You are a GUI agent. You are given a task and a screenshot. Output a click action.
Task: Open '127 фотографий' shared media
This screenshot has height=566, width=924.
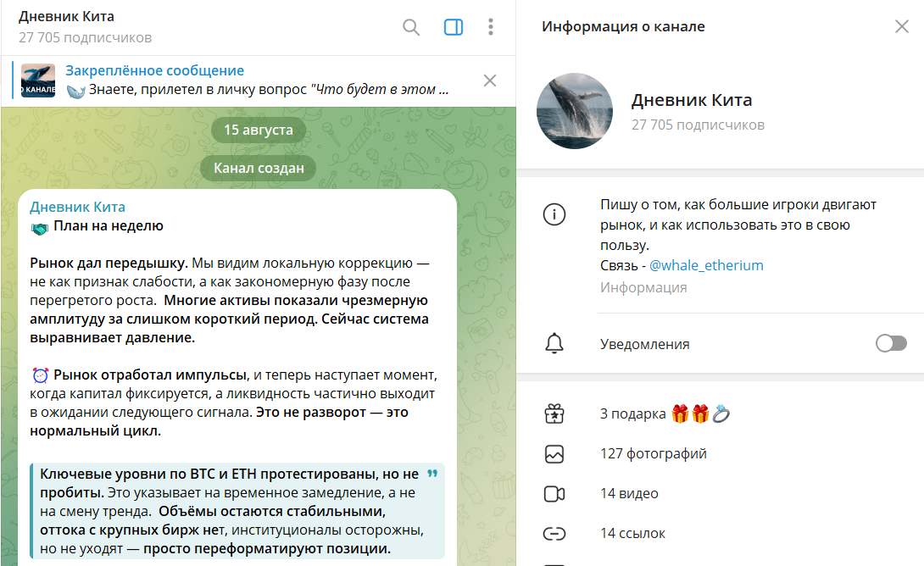[x=653, y=454]
